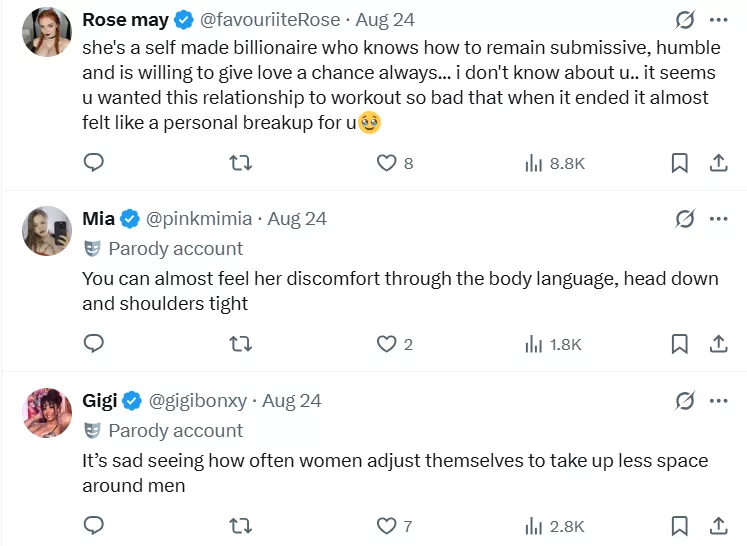View analytics for Mia's tweet showing 1.8K
Screen dimensions: 747x546
[x=554, y=344]
